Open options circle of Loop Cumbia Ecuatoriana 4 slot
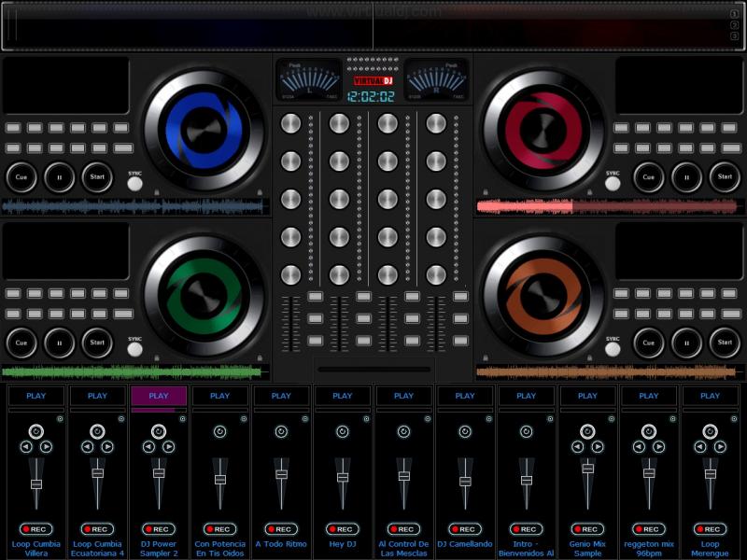 tap(121, 419)
